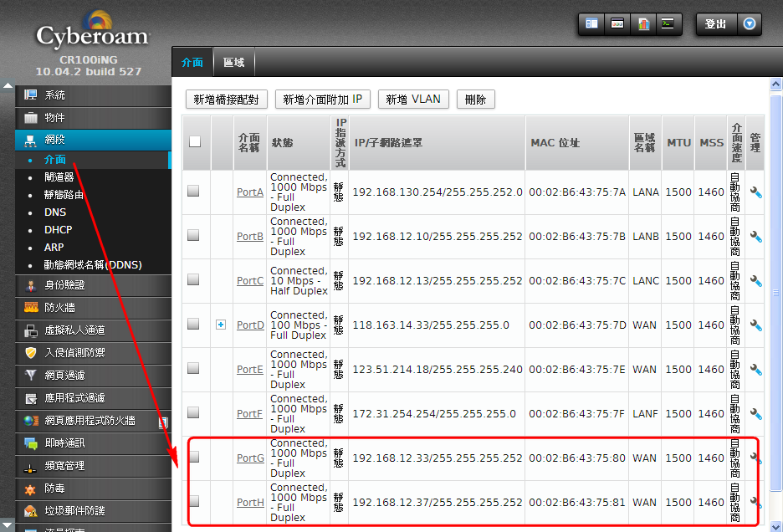This screenshot has height=532, width=783.
Task: Open the 網頁應用程式防火牆 menu
Action: 94,421
